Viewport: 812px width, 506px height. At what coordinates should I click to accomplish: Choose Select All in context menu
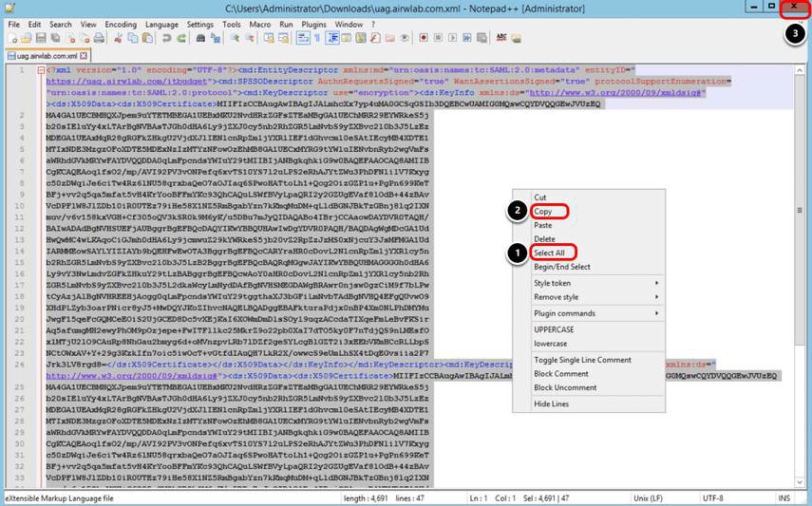click(x=550, y=253)
